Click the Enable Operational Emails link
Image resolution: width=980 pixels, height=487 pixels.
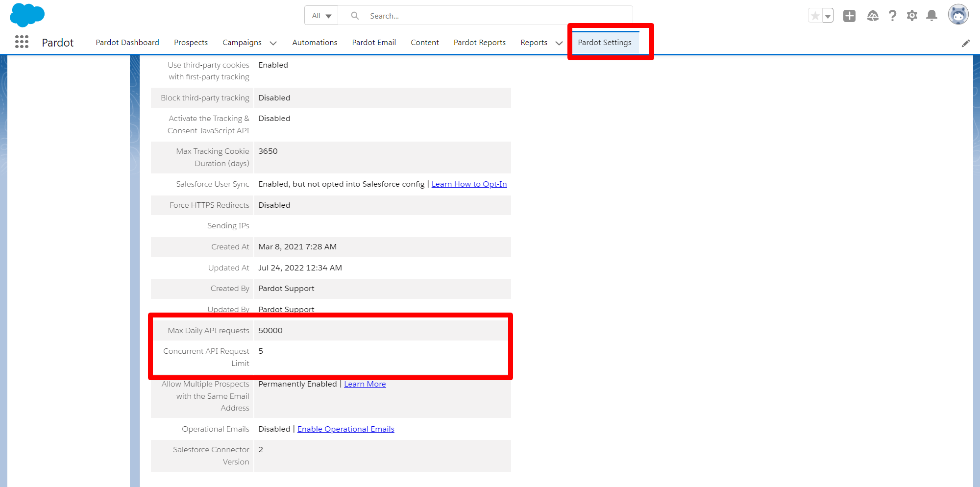[x=345, y=429]
